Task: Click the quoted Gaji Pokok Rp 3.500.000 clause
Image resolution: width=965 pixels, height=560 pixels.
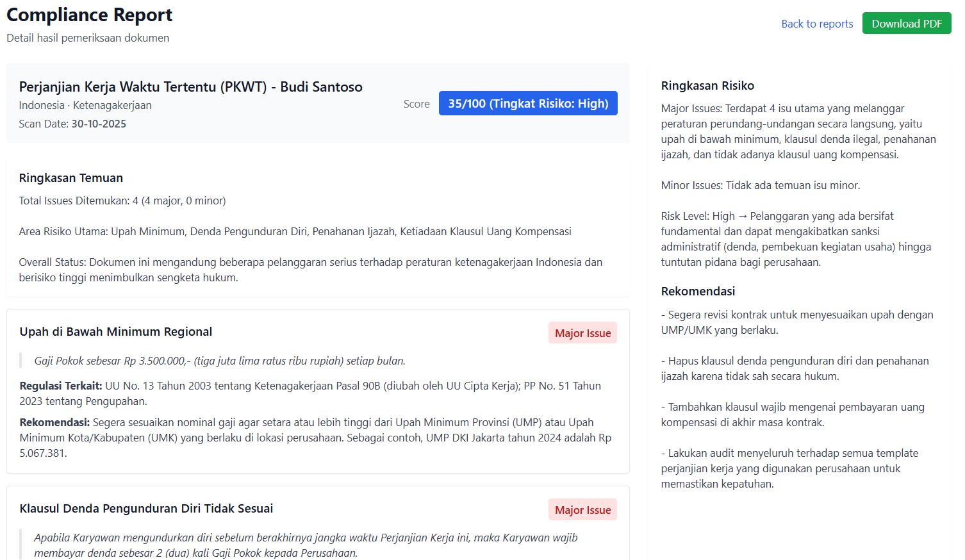Action: [x=220, y=361]
